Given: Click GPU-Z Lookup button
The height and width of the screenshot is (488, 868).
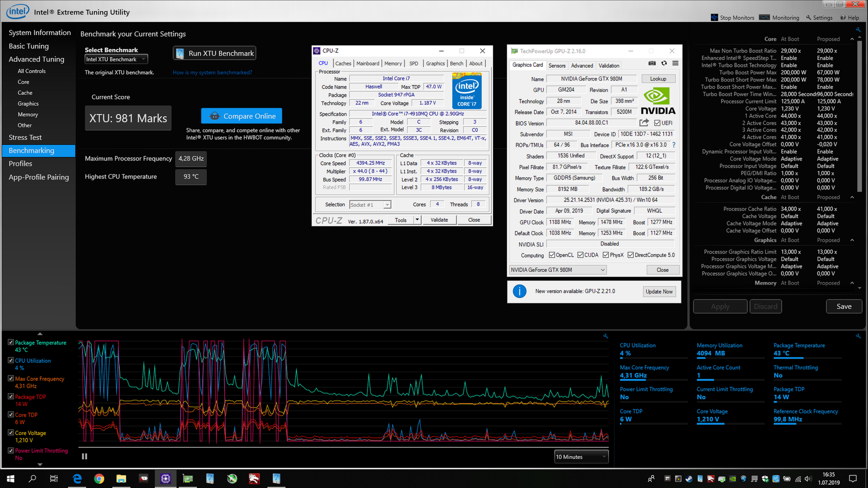Looking at the screenshot, I should pos(658,79).
